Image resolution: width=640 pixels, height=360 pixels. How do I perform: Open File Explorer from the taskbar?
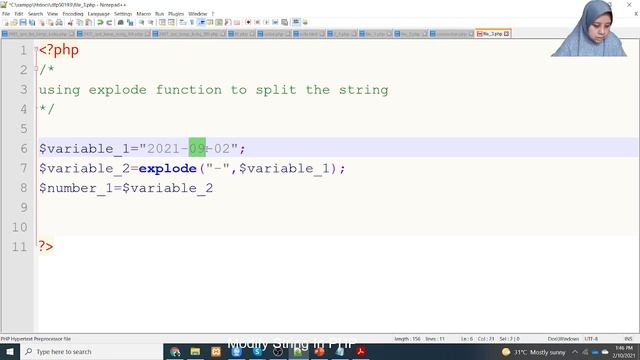click(196, 351)
